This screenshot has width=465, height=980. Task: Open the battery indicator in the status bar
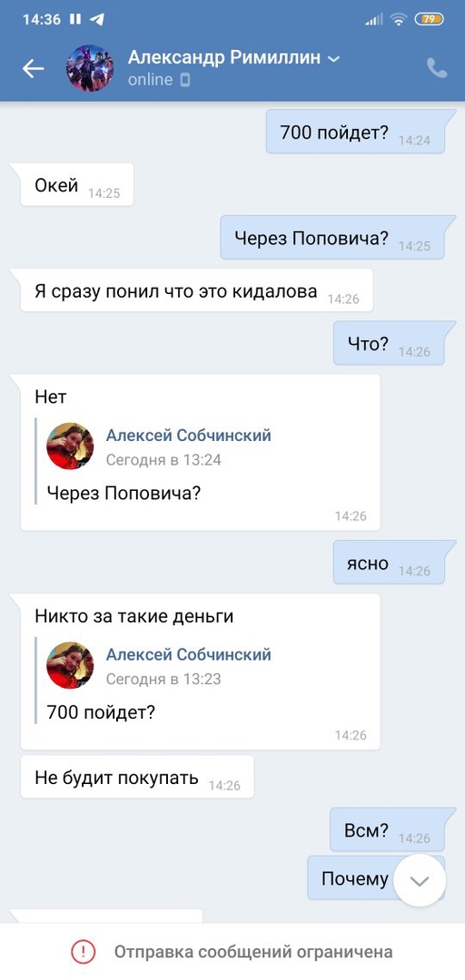tap(430, 19)
